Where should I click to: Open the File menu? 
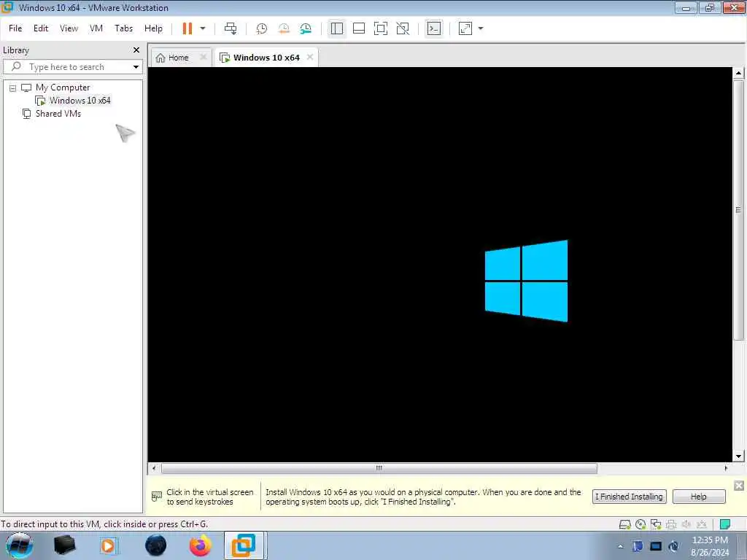click(15, 28)
